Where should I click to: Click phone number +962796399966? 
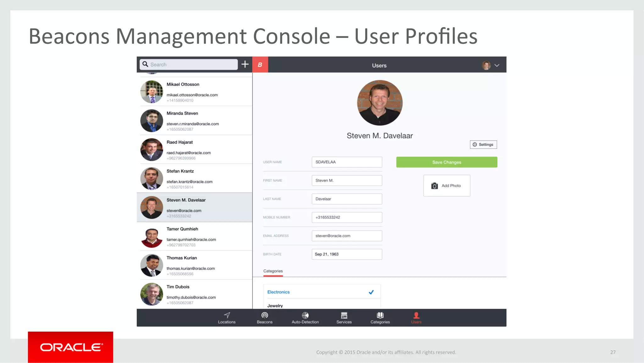[x=181, y=158]
